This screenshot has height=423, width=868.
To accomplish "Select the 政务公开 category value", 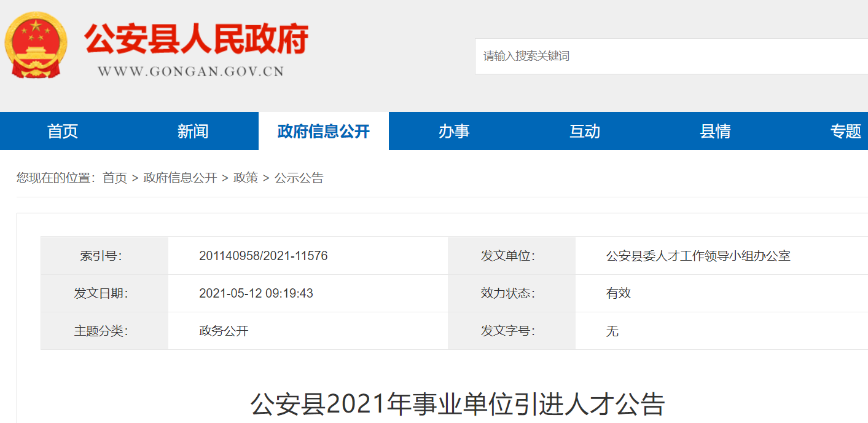I will (x=224, y=331).
